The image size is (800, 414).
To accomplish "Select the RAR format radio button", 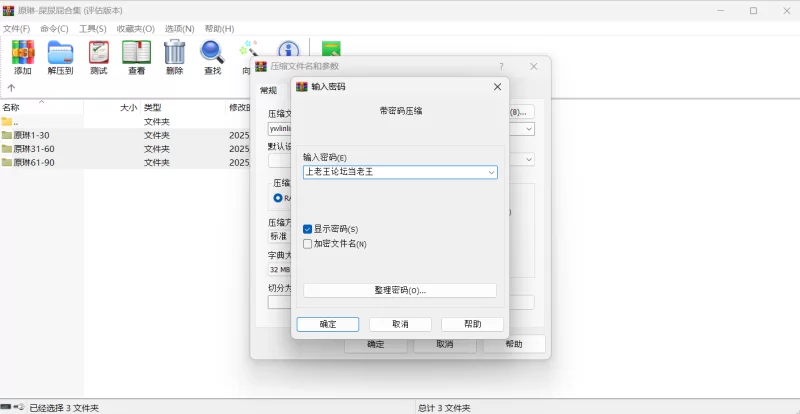I will pyautogui.click(x=278, y=198).
